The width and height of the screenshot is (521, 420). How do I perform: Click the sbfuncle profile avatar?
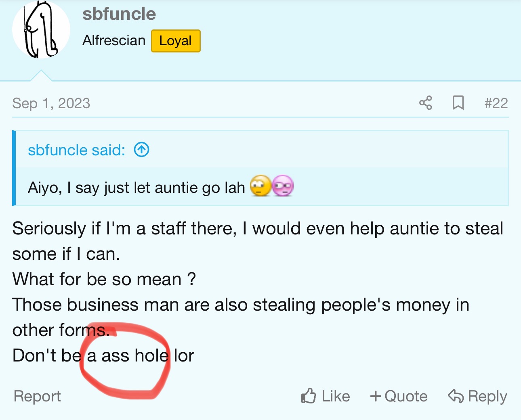click(x=41, y=29)
